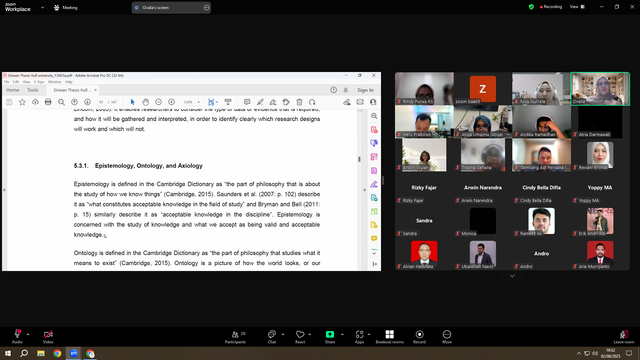This screenshot has width=640, height=360.
Task: Add a comment sticky note
Action: (247, 102)
